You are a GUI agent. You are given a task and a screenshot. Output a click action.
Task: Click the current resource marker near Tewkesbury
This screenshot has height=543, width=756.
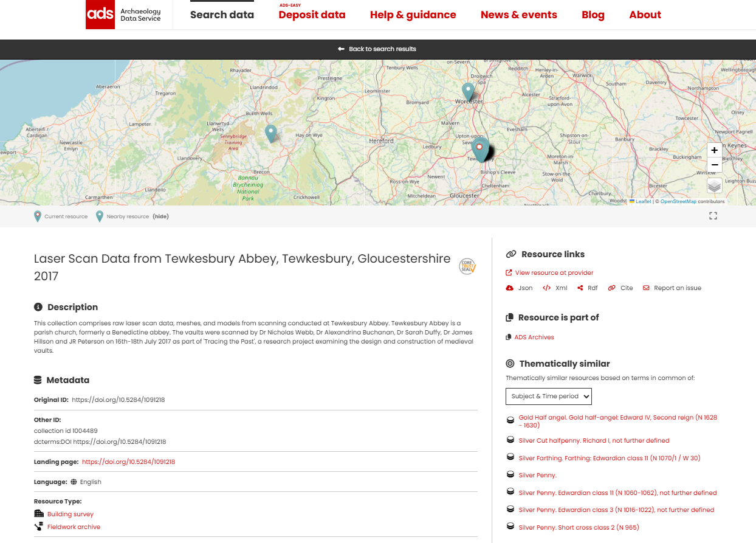[479, 148]
